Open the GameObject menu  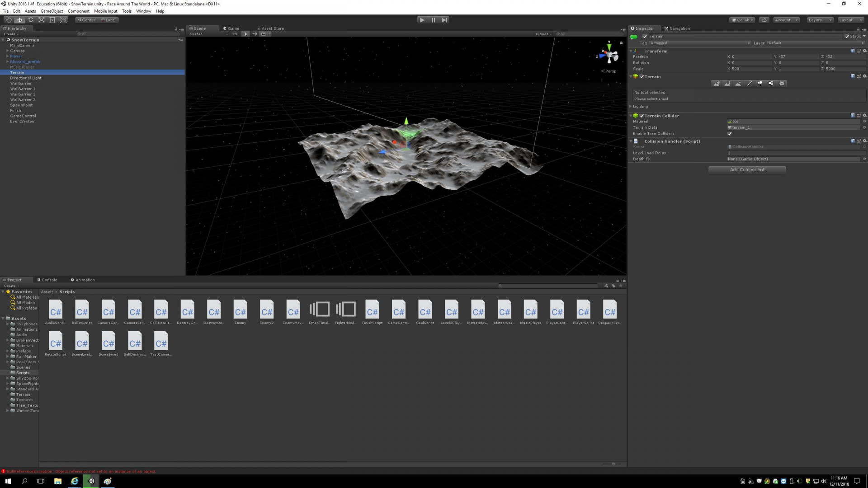(52, 11)
